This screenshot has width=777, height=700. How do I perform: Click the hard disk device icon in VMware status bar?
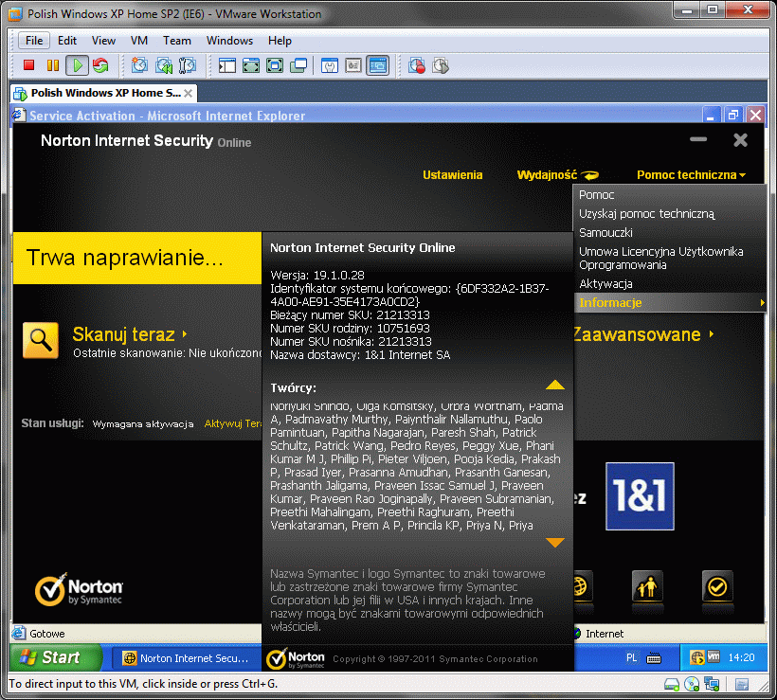coord(672,684)
